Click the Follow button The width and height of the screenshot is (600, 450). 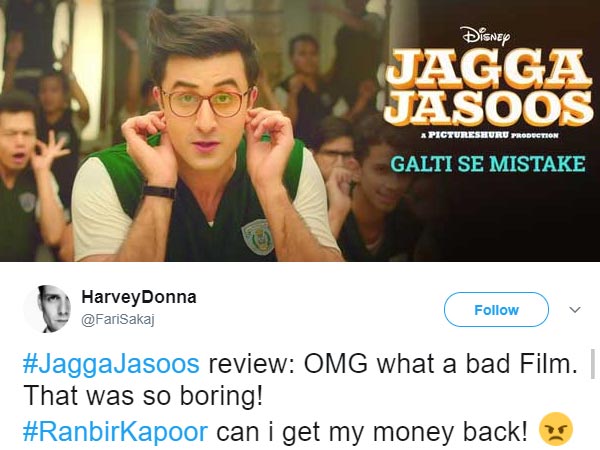pyautogui.click(x=496, y=309)
